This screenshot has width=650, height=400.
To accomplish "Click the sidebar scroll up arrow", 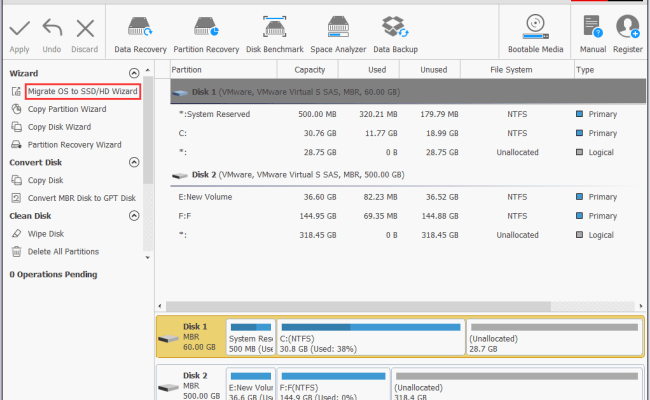I will click(x=148, y=70).
